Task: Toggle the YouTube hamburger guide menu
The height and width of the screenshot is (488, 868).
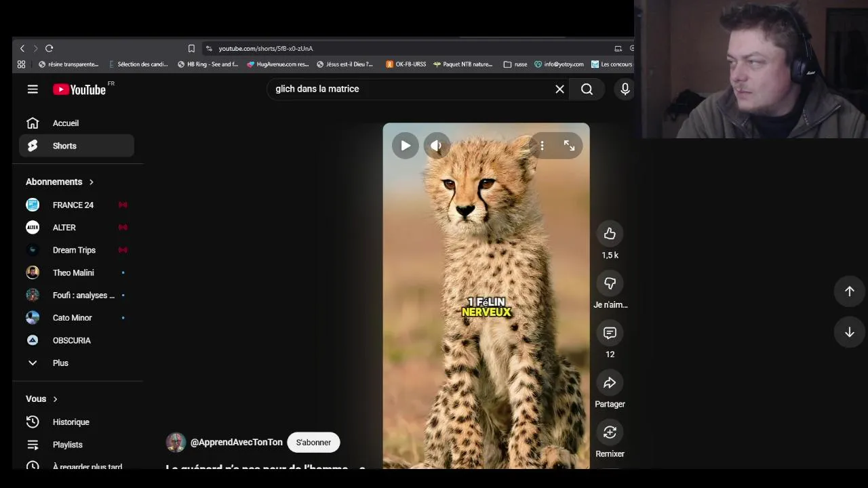Action: tap(33, 89)
